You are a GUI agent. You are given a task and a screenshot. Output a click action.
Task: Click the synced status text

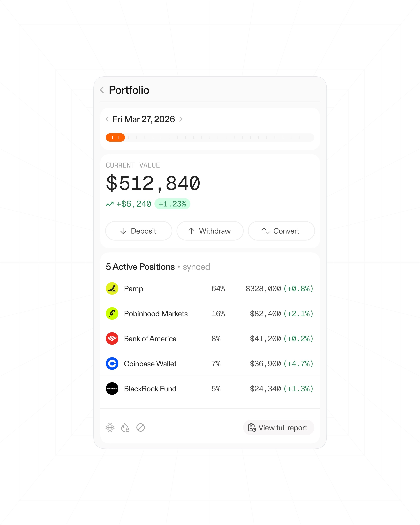[196, 267]
